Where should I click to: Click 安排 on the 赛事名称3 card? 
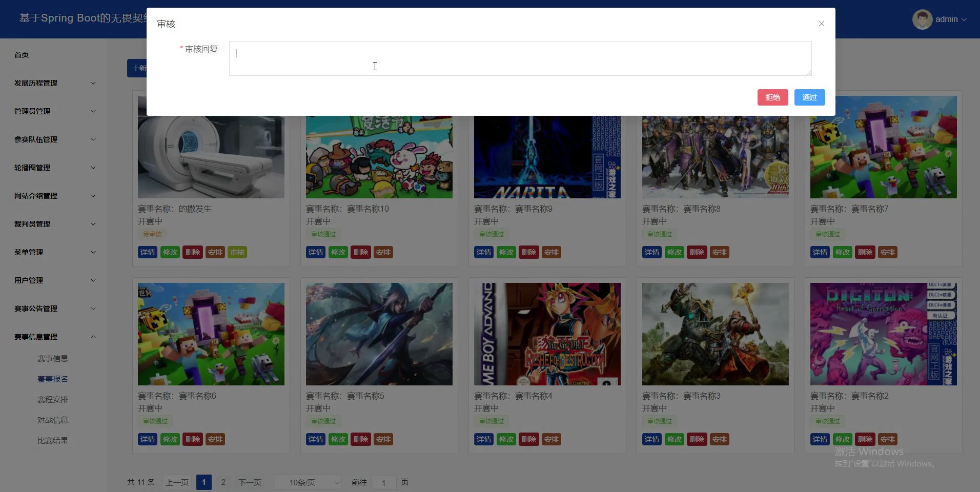[720, 439]
